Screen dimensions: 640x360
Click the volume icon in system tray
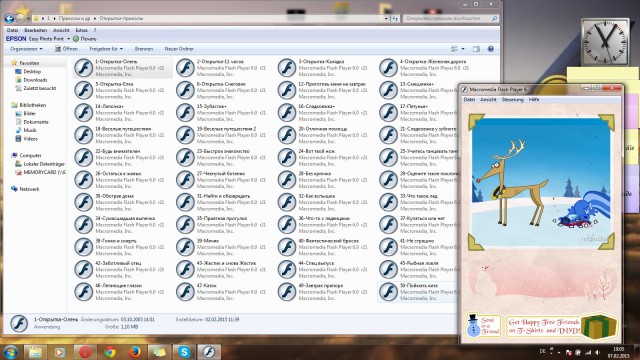[598, 352]
